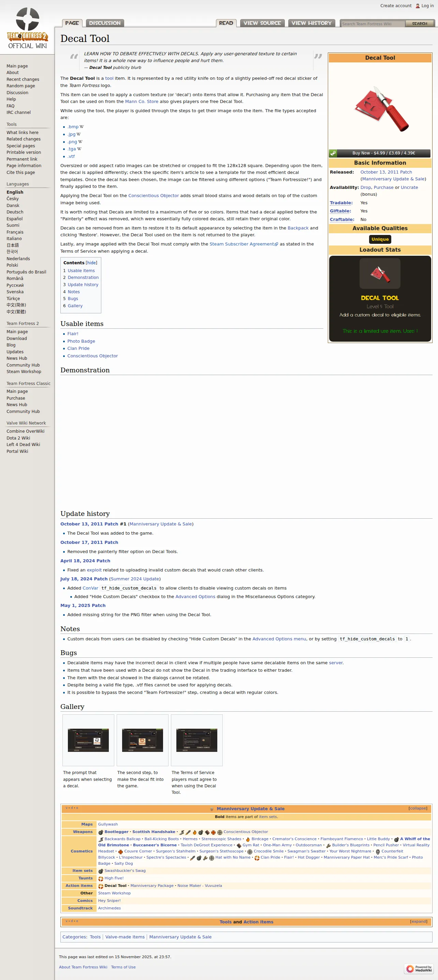Click the Medic cross icon before Couvre Corner
438x980 pixels.
pos(120,852)
